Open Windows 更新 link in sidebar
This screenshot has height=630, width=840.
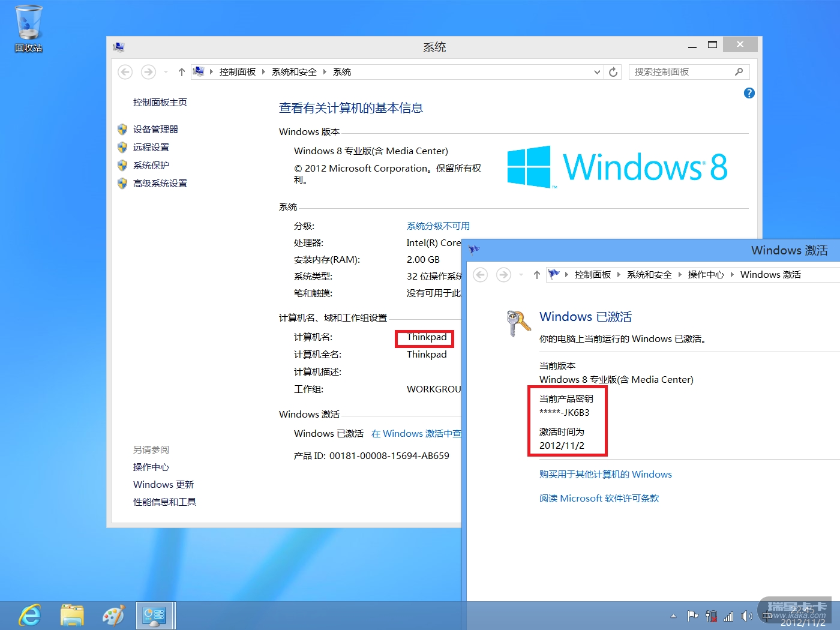tap(163, 484)
